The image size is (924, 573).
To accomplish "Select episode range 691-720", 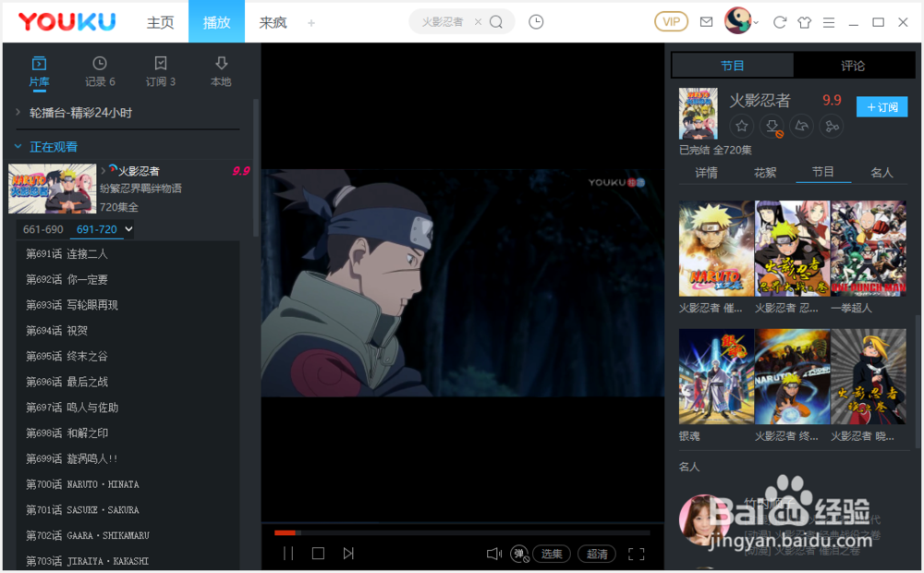I will click(97, 229).
